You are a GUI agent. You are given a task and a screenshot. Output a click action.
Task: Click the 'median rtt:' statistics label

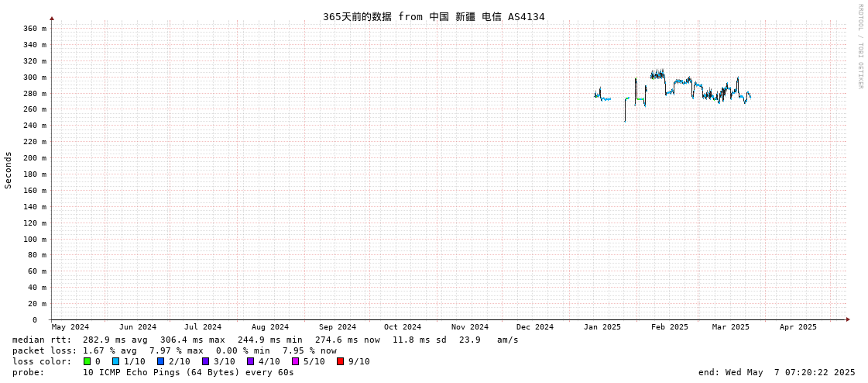(42, 340)
